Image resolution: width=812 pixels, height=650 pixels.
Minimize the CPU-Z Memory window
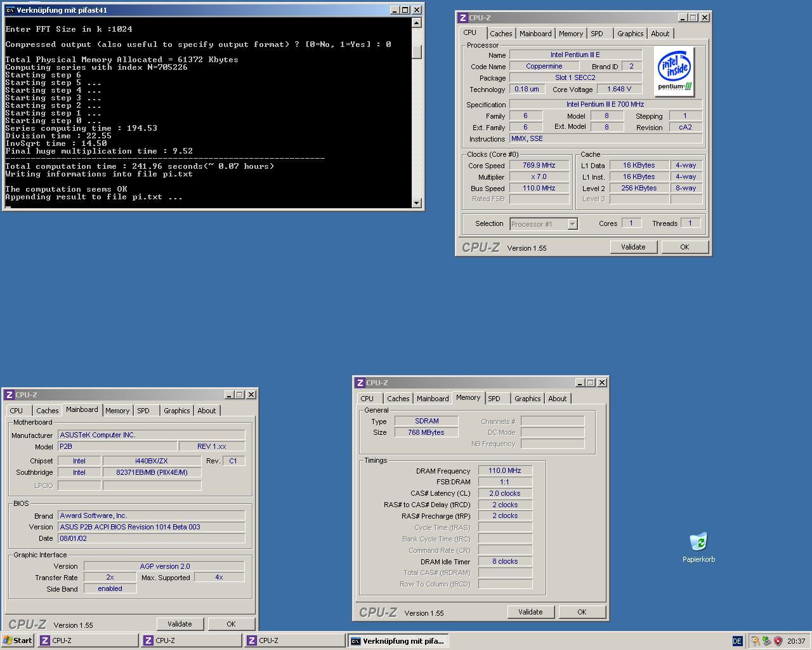580,383
